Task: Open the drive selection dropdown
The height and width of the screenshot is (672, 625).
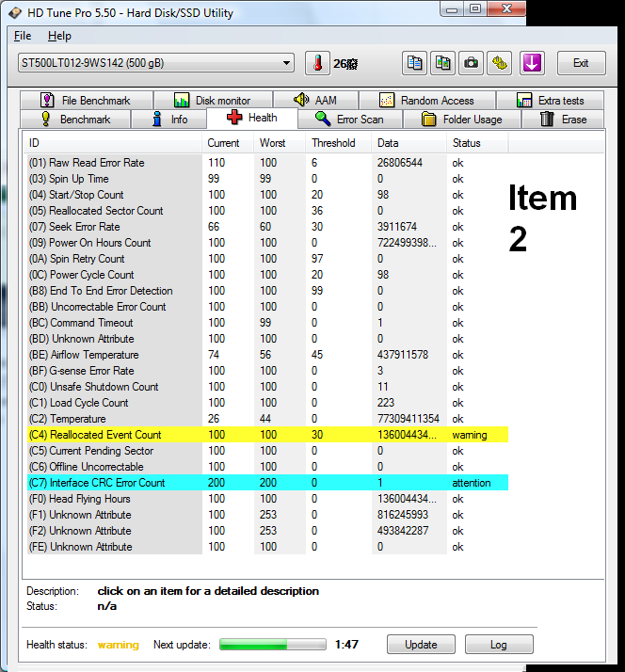Action: [156, 63]
